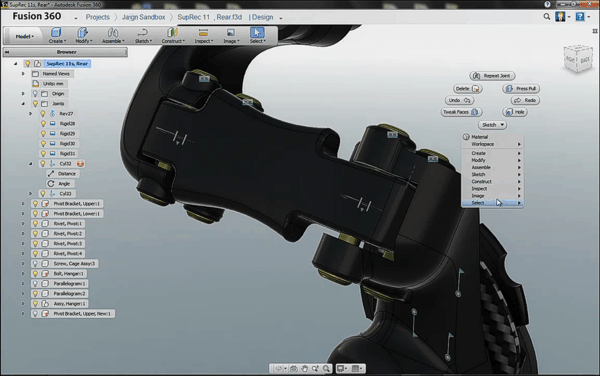Click the Repeat Joint button
This screenshot has height=376, width=600.
(492, 76)
